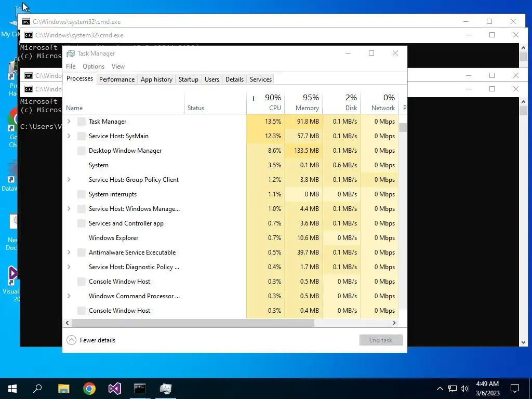This screenshot has height=399, width=532.
Task: Sort processes by Network column header
Action: 380,102
